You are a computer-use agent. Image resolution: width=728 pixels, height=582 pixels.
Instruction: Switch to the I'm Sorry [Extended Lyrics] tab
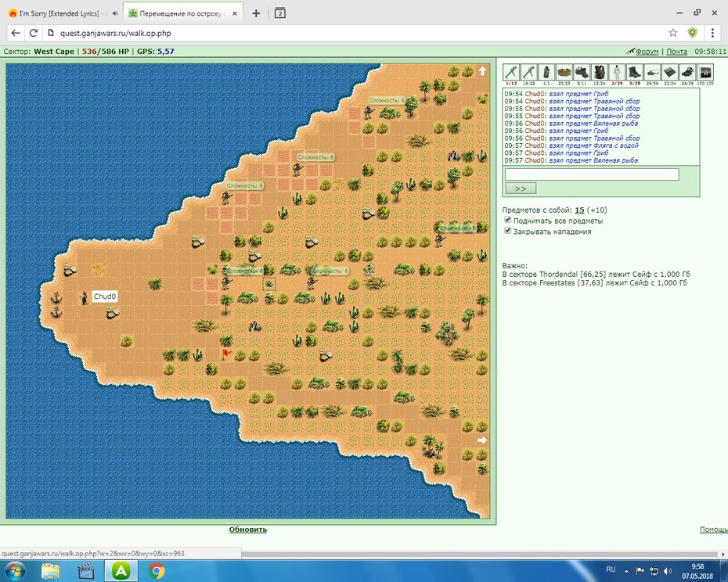59,13
